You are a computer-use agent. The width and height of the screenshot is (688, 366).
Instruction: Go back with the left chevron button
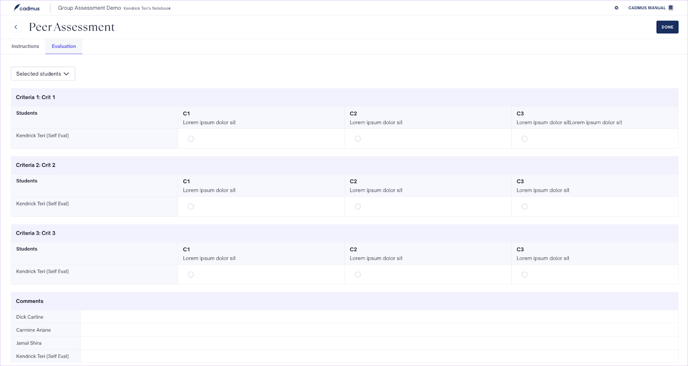(16, 27)
